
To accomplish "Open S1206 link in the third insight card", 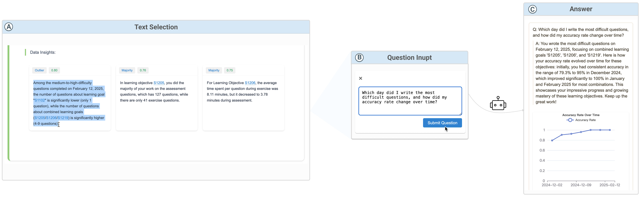I will click(250, 83).
